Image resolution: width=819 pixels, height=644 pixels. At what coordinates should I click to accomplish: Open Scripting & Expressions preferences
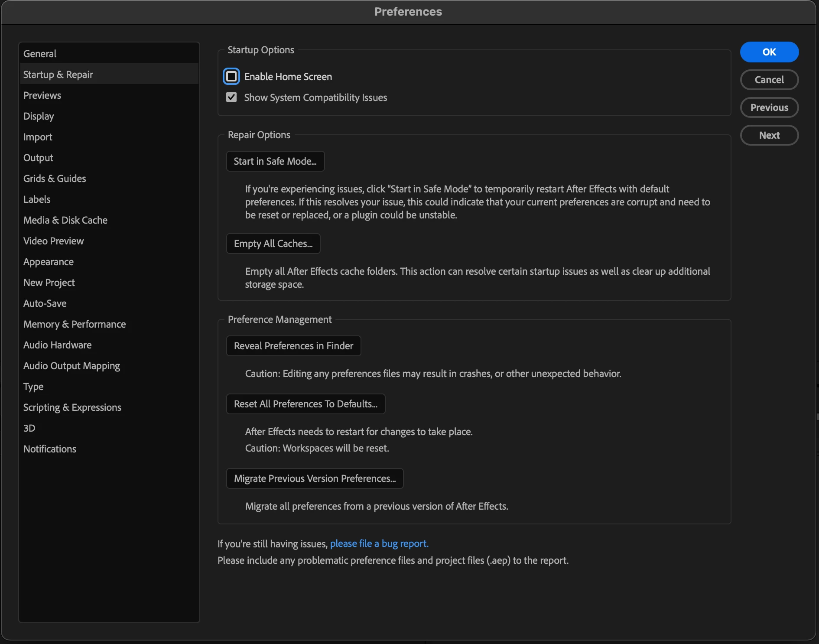(x=109, y=407)
